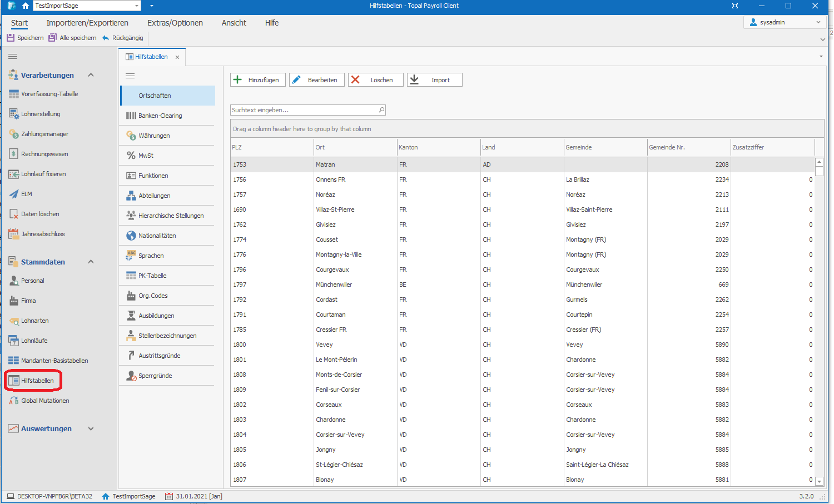Close the Hilfstabellen tab
Image resolution: width=834 pixels, height=504 pixels.
point(177,57)
